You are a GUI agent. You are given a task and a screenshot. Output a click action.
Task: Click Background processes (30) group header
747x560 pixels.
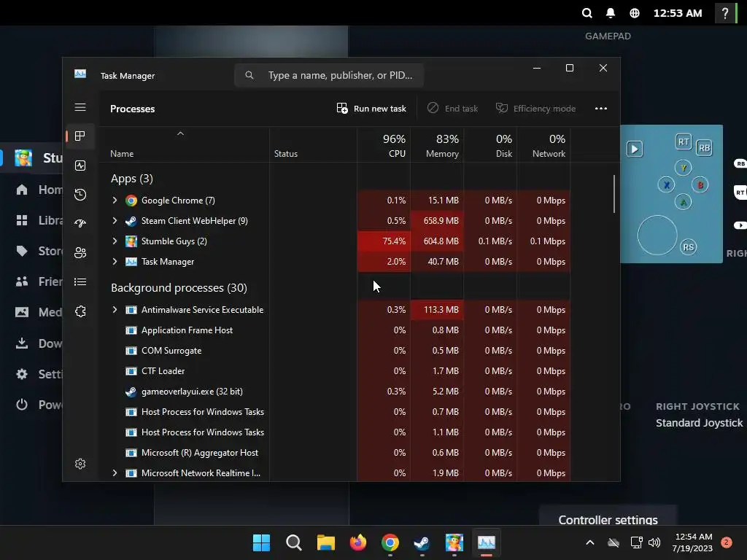(179, 287)
